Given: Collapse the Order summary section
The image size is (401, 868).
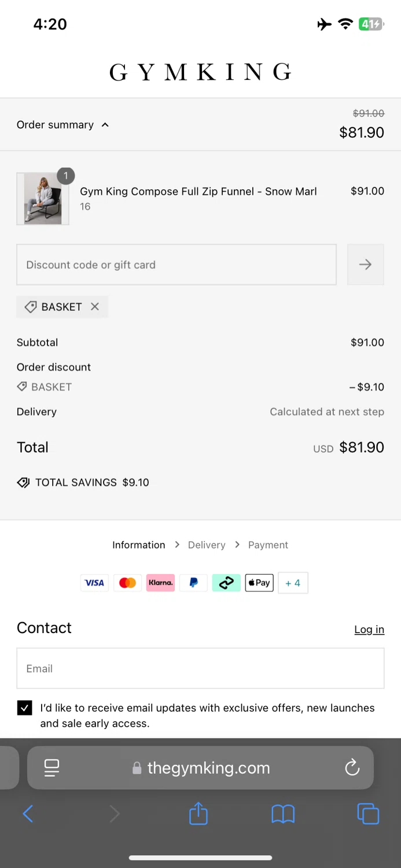Looking at the screenshot, I should (x=62, y=125).
